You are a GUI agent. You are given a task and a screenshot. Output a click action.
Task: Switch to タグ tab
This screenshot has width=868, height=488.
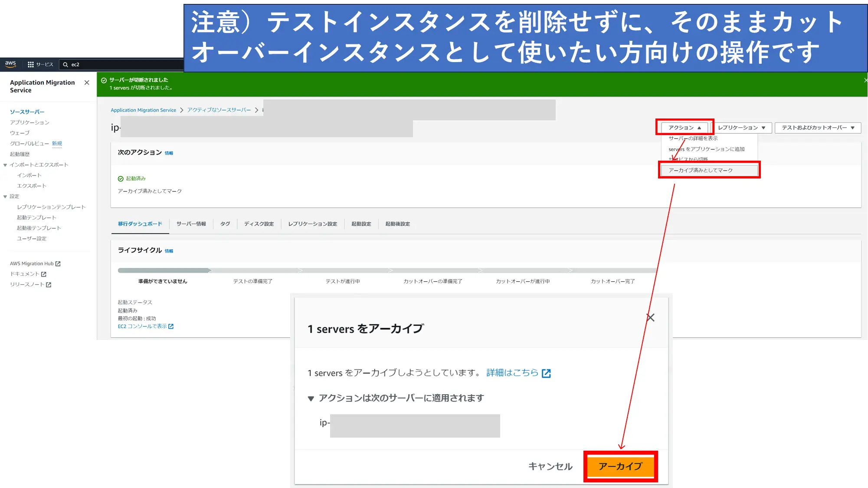point(225,224)
